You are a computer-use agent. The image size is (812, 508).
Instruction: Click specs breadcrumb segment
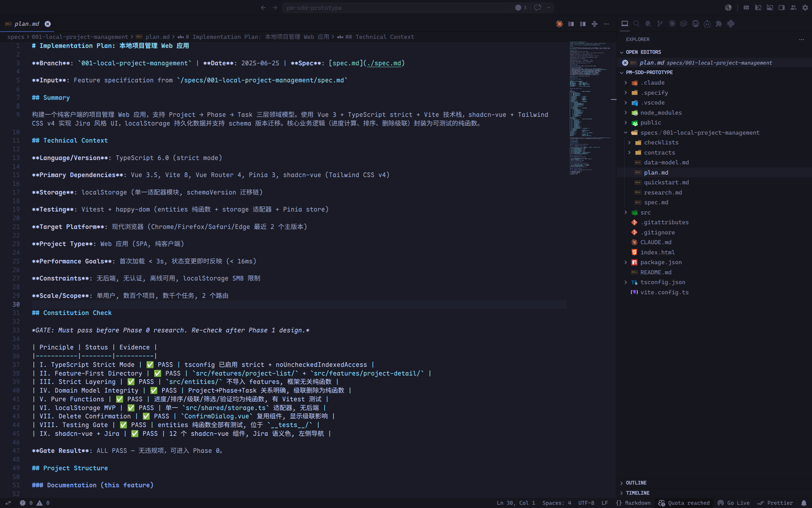[16, 37]
